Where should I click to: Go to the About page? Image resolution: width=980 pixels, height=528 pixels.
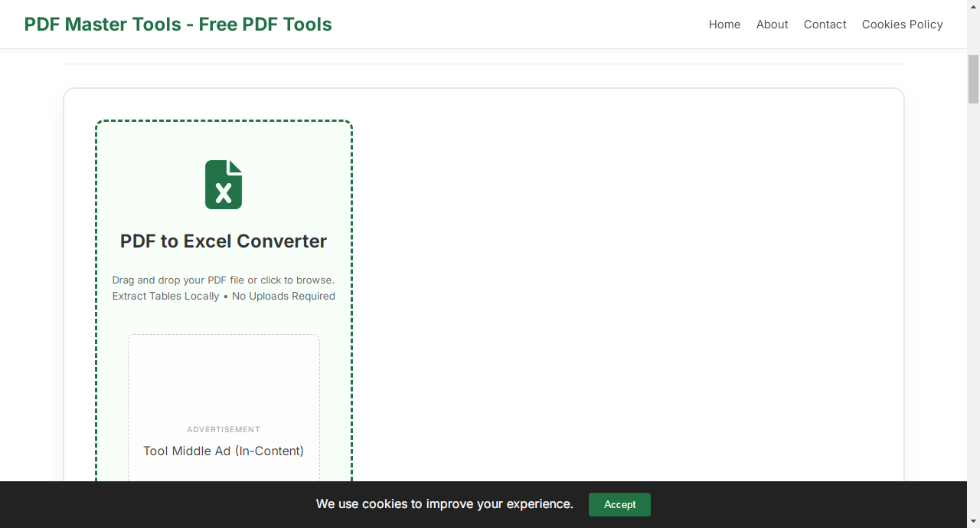pyautogui.click(x=772, y=25)
